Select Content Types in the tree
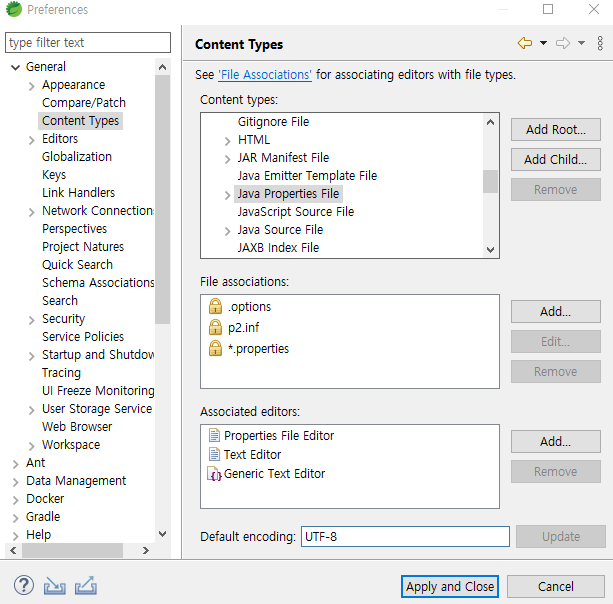The width and height of the screenshot is (613, 604). point(81,121)
